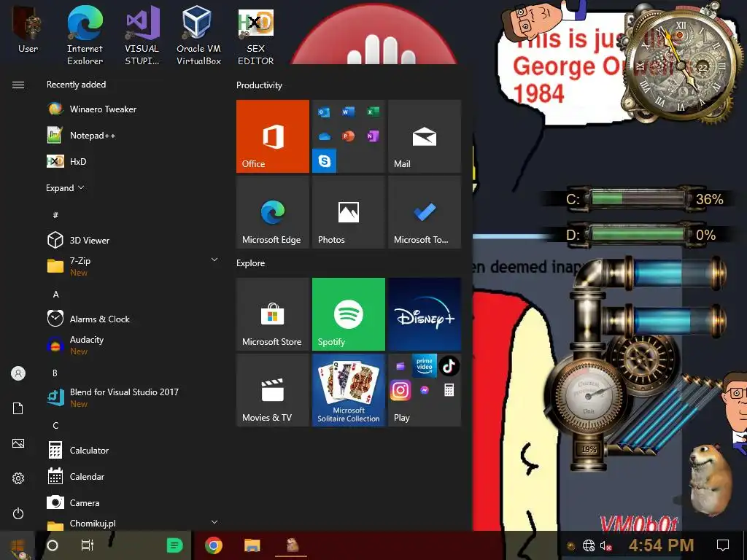Open Internet Explorer desktop shortcut
This screenshot has width=747, height=560.
pyautogui.click(x=85, y=36)
